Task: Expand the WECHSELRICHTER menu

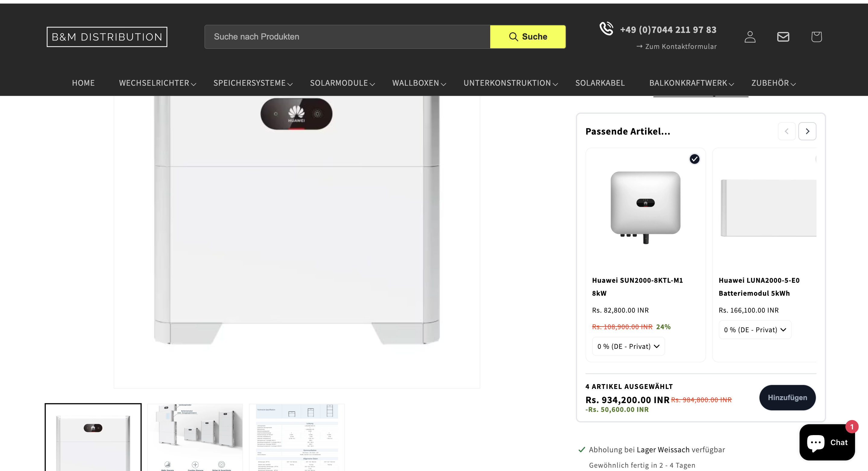Action: pos(157,83)
